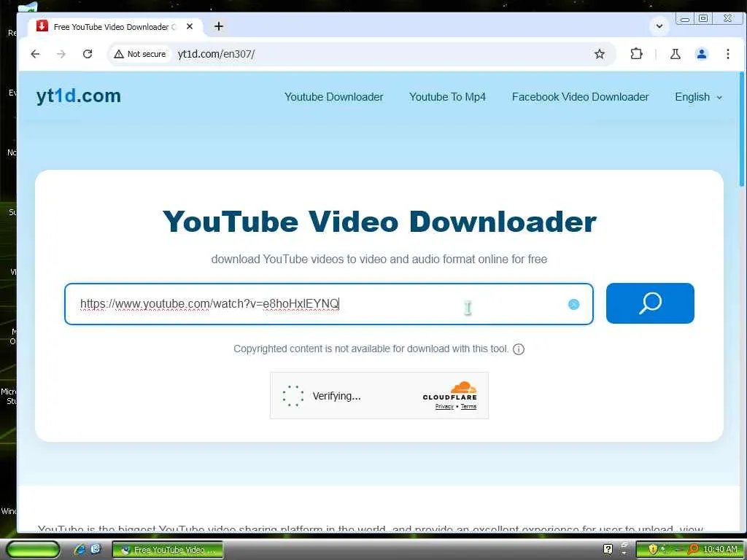Open the Extensions puzzle icon
Viewport: 747px width, 560px height.
(x=636, y=54)
